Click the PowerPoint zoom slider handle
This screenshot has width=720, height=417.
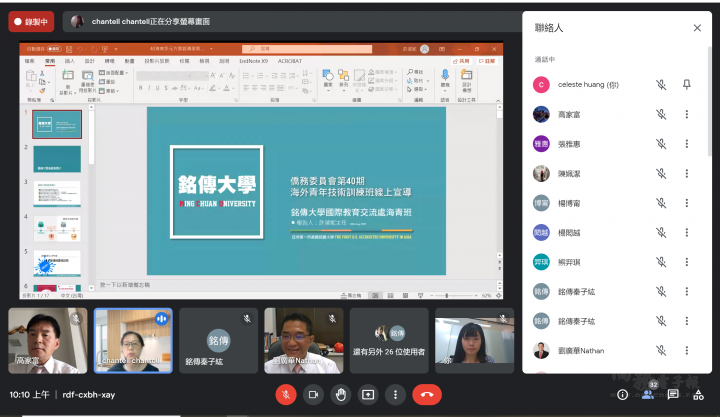[447, 295]
